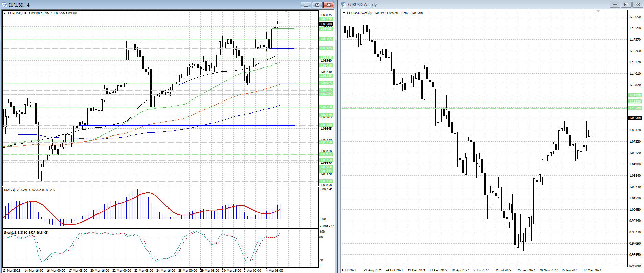Close the EURUSD,Weekly chart window
Image resolution: width=644 pixels, height=273 pixels.
pos(637,5)
